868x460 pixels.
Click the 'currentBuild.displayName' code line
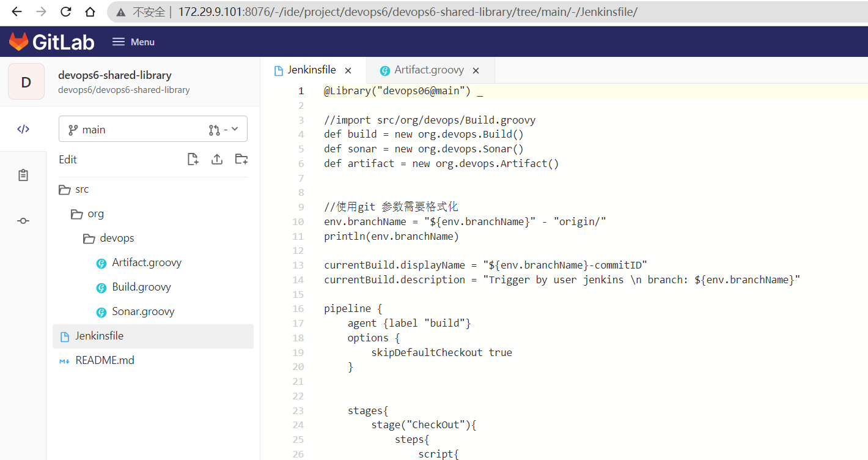485,265
